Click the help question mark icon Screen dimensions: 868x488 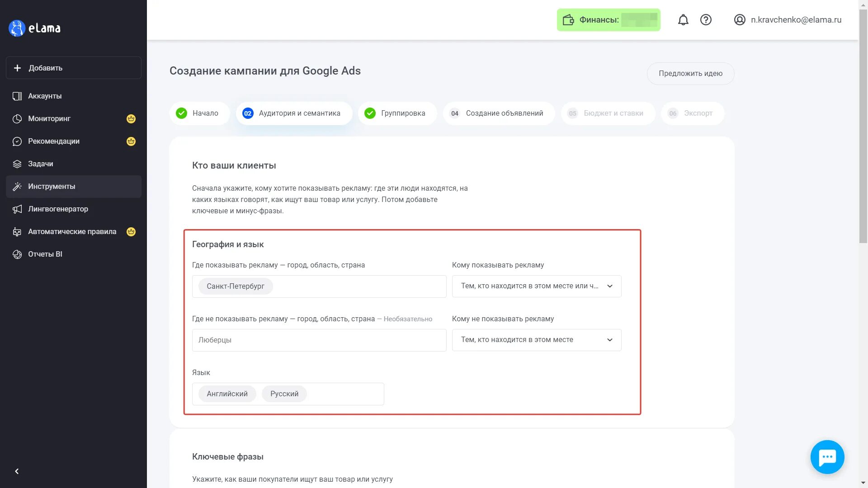coord(706,20)
